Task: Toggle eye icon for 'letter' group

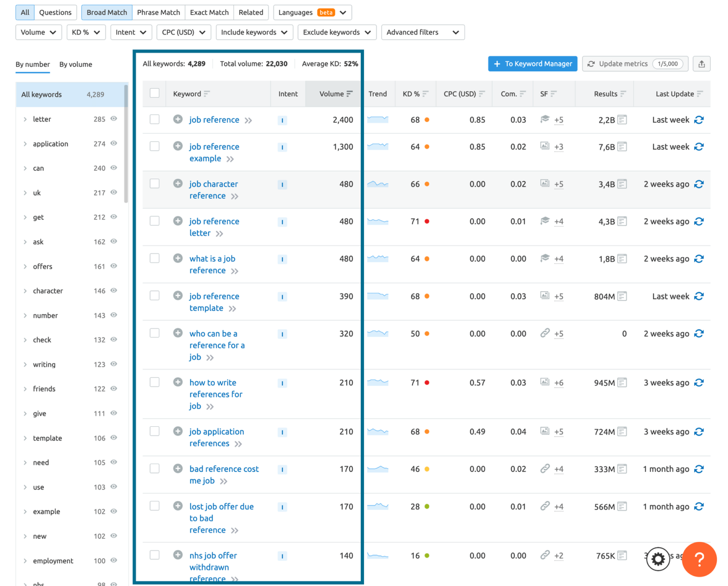Action: [x=114, y=119]
